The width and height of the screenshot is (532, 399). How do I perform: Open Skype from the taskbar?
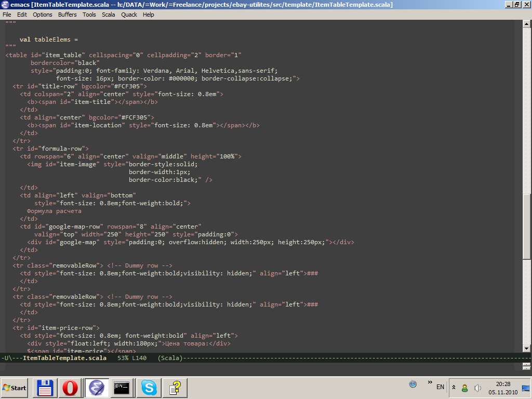(x=149, y=388)
